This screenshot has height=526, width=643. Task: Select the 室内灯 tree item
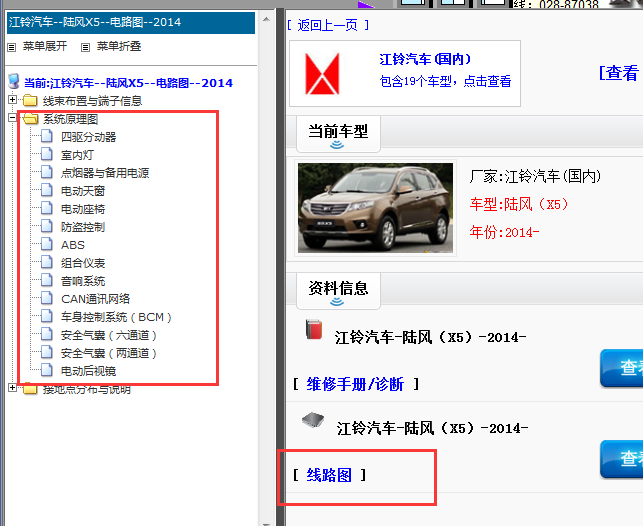click(x=78, y=155)
